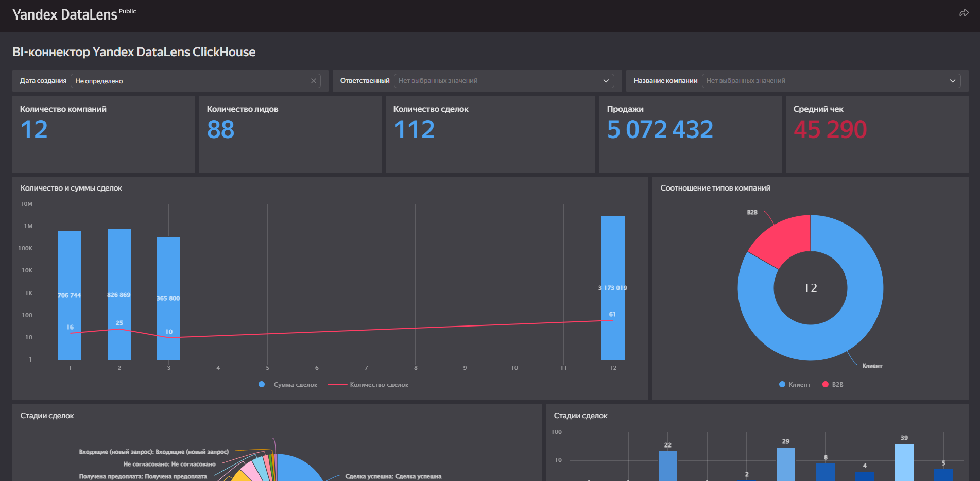Click the Продажи indicator value 5 072 432
The width and height of the screenshot is (980, 481).
click(x=660, y=129)
